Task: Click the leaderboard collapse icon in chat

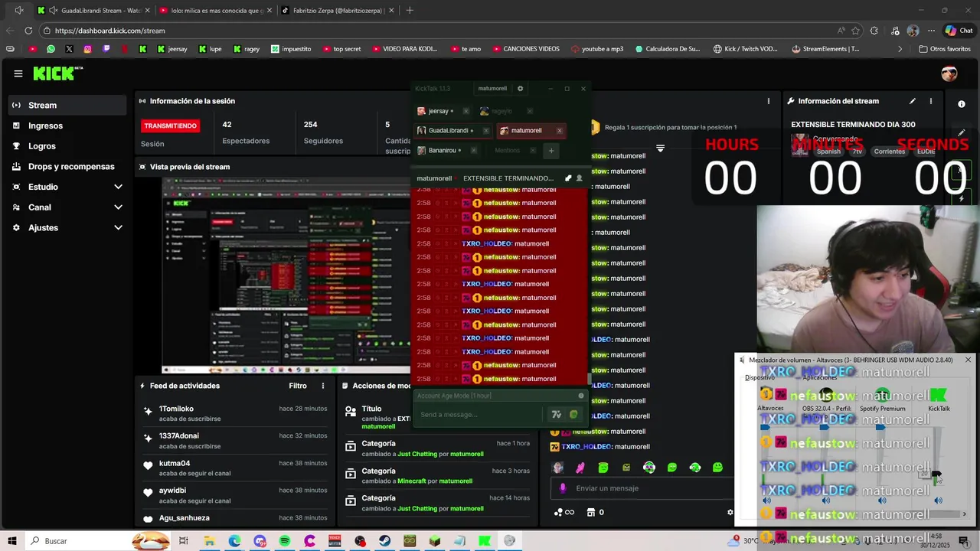Action: click(x=661, y=148)
